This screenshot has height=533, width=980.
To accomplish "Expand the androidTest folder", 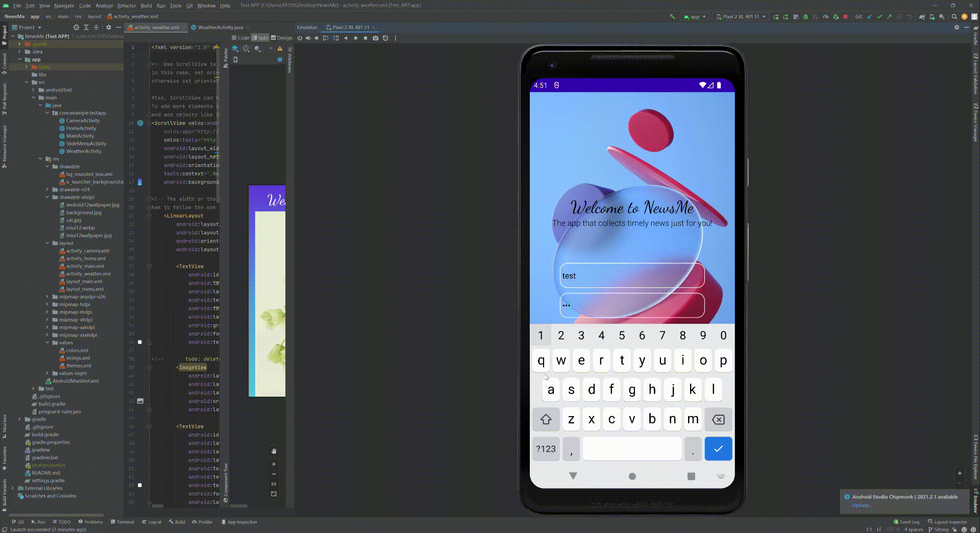I will click(x=34, y=90).
